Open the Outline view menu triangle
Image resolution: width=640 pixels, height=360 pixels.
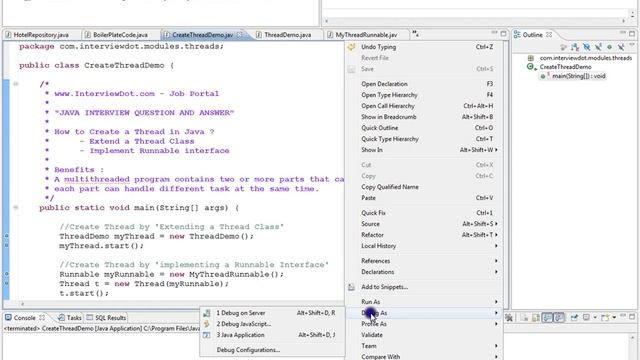(x=632, y=45)
